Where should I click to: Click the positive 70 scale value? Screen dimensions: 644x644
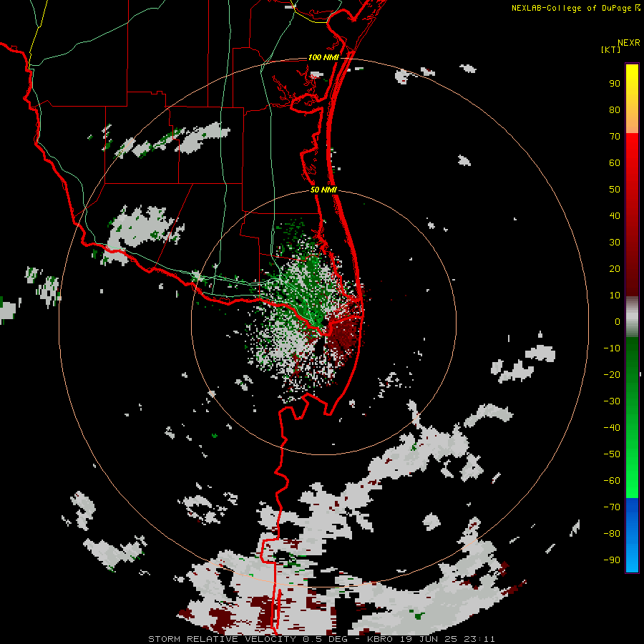click(615, 137)
